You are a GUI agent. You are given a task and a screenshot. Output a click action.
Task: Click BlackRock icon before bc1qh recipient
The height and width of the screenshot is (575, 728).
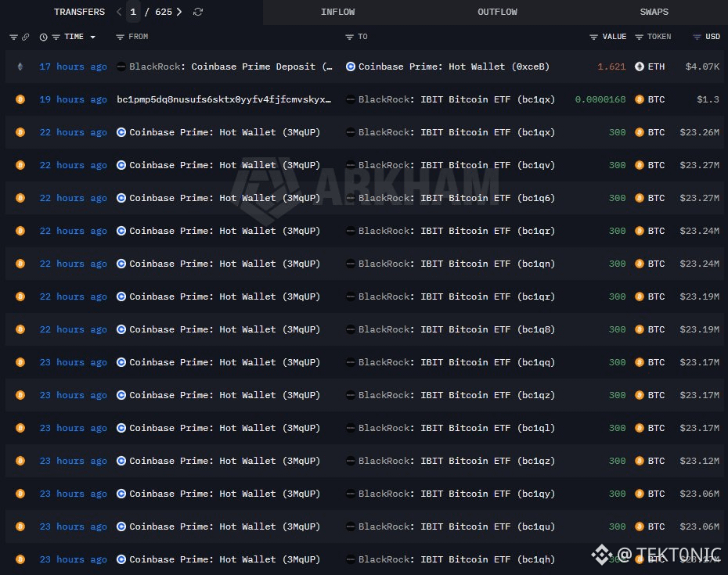click(351, 559)
